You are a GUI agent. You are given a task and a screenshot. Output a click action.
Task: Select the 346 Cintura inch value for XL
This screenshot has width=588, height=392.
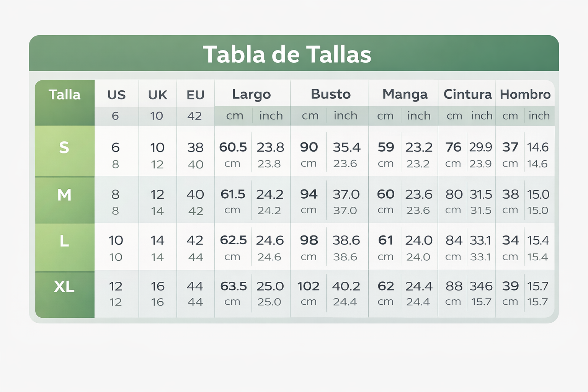[x=481, y=286]
